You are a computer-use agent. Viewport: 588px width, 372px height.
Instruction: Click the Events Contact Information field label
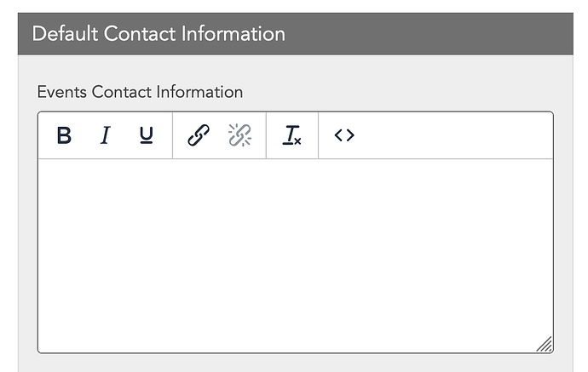click(x=140, y=92)
